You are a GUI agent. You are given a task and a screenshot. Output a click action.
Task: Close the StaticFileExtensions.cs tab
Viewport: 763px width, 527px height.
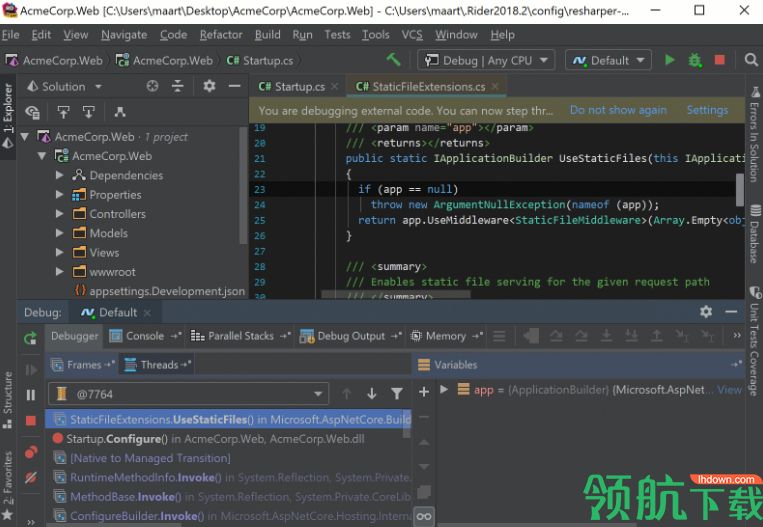(x=495, y=87)
